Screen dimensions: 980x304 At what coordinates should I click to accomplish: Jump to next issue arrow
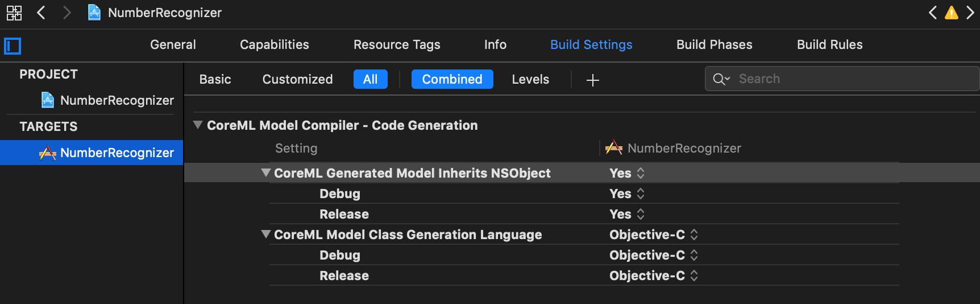[x=970, y=13]
